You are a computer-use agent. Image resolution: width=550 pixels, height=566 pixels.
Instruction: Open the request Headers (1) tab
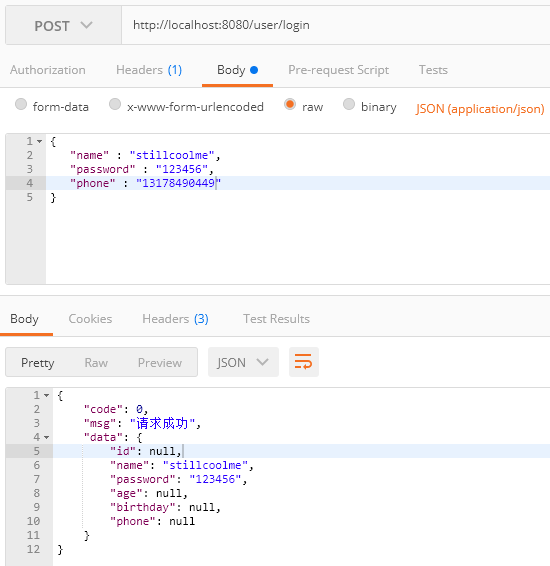pos(149,70)
